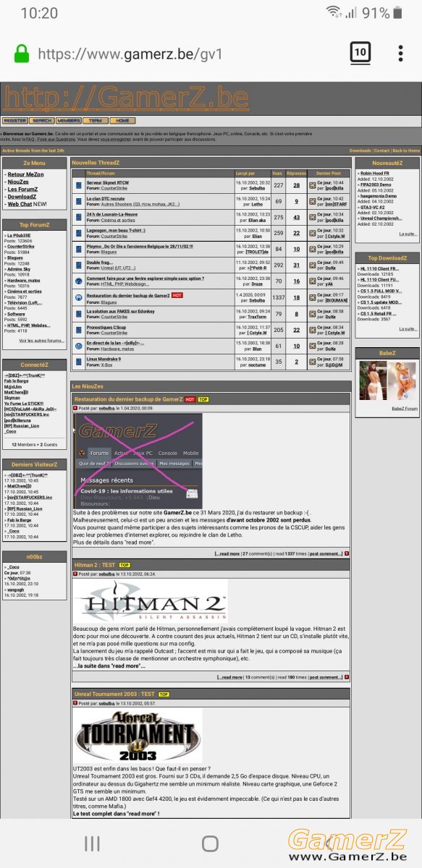The image size is (422, 868).
Task: Click the thread icon beside Lagwagon, mon beau T-shirt
Action: click(79, 233)
